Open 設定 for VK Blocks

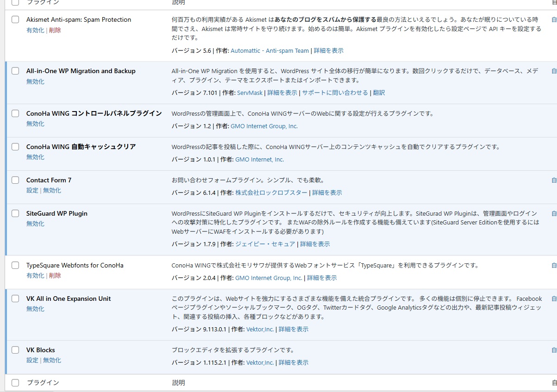[x=32, y=360]
